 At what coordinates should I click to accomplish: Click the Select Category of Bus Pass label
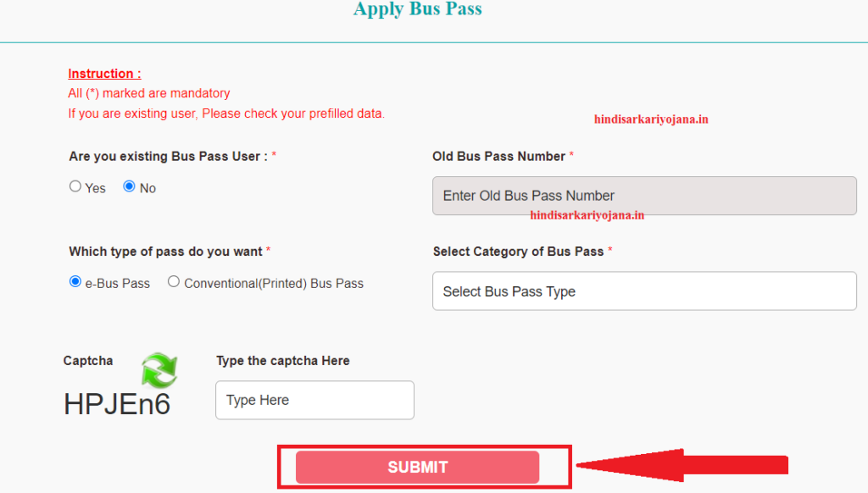[518, 252]
